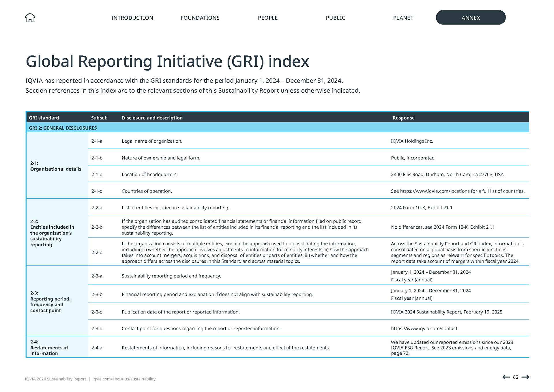The width and height of the screenshot is (554, 392).
Task: Click 'Across the Sustainability Report and GRI index' response
Action: (457, 252)
